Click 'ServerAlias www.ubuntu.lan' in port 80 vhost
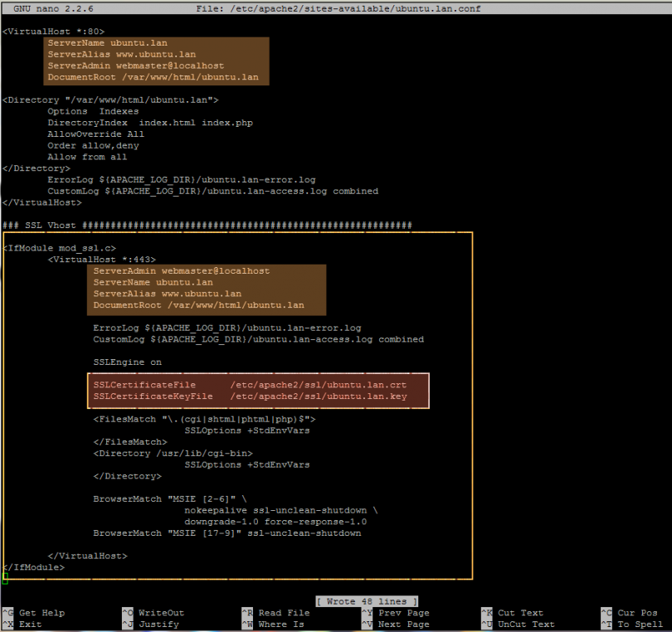 [x=122, y=55]
